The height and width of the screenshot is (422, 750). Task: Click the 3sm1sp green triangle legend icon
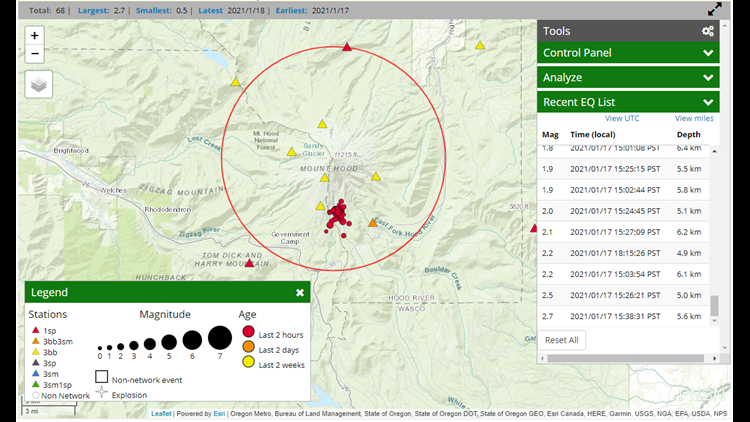pyautogui.click(x=35, y=384)
